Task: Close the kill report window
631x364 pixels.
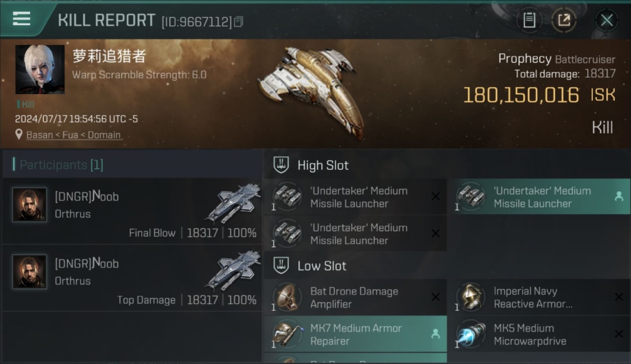Action: pyautogui.click(x=607, y=20)
